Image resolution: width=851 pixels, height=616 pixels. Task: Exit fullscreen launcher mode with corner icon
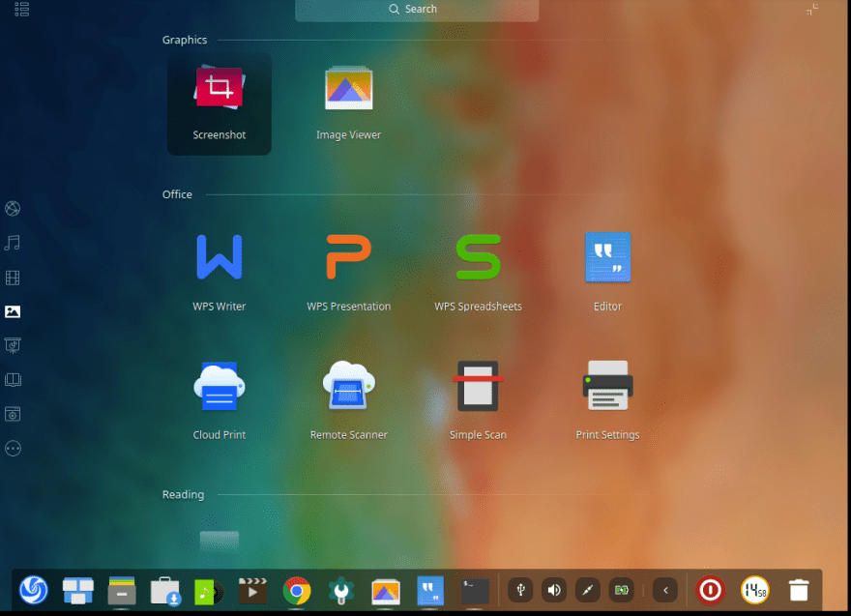(812, 10)
